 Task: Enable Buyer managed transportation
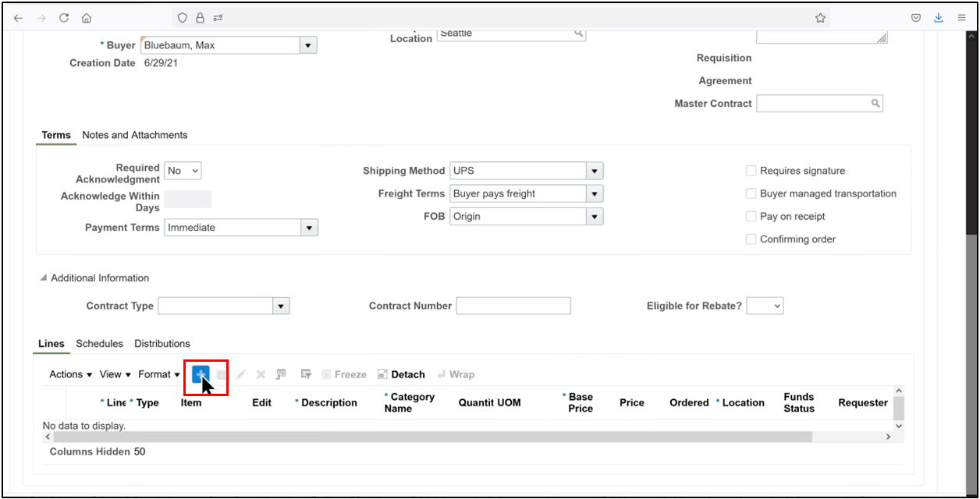click(751, 193)
